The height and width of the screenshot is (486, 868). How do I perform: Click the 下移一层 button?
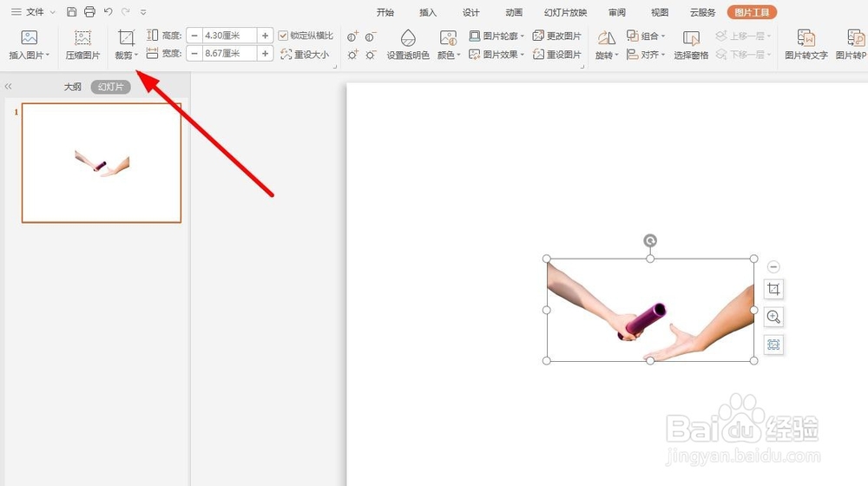(743, 55)
